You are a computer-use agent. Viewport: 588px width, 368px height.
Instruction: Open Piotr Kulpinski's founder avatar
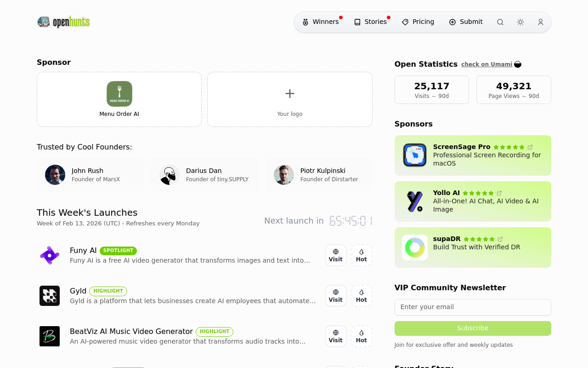click(x=284, y=175)
